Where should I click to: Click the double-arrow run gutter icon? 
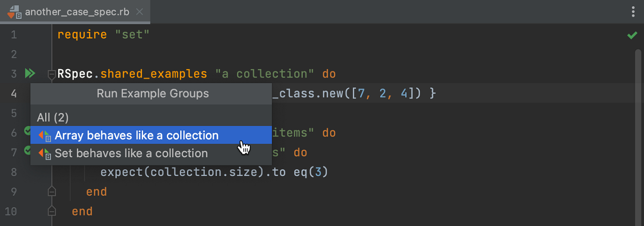30,74
